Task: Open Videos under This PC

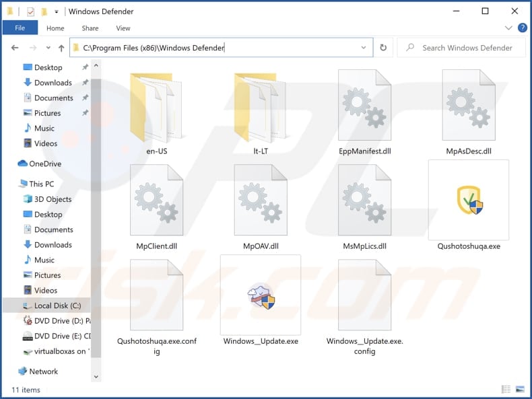Action: pos(46,291)
